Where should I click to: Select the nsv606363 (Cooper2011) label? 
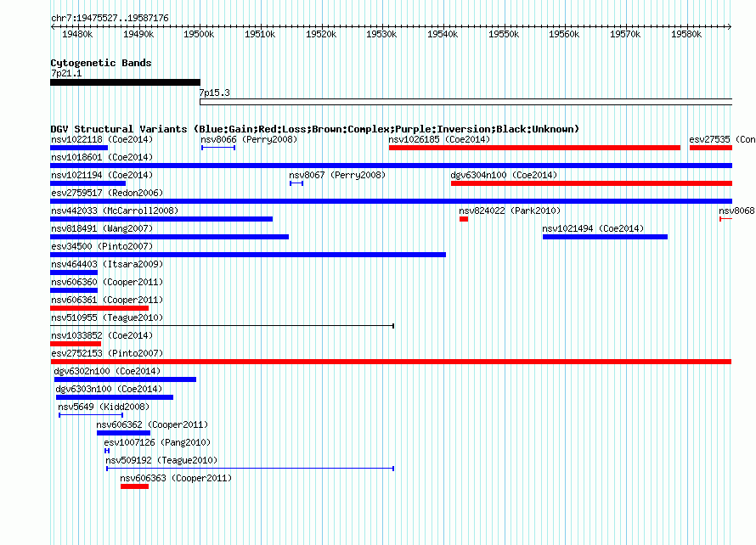(176, 478)
